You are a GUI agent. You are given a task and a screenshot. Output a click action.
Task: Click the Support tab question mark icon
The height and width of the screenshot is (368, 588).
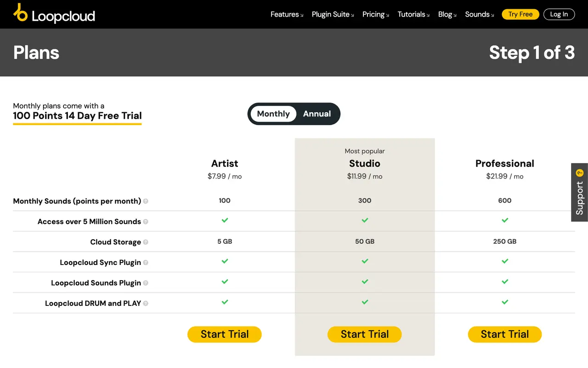coord(580,173)
